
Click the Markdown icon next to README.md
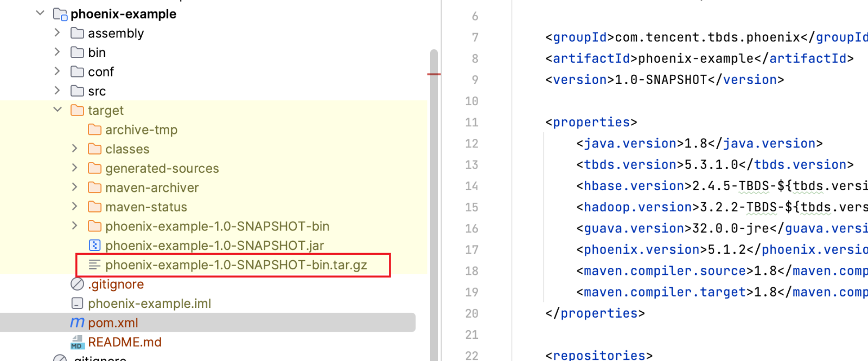[77, 343]
